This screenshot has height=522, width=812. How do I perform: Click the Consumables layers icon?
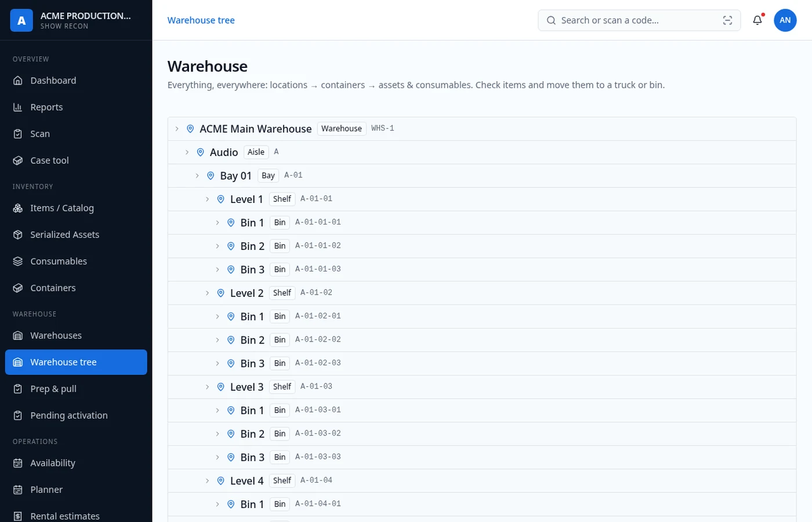(18, 262)
